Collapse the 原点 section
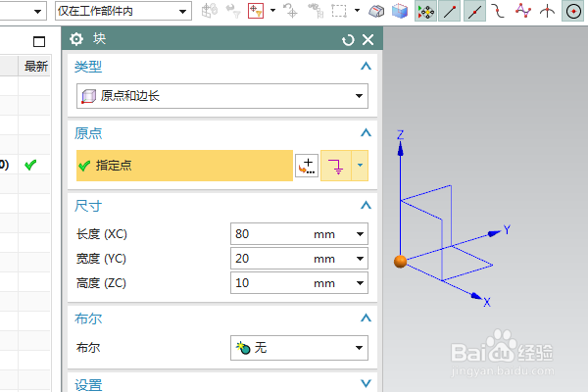The image size is (588, 392). point(366,133)
